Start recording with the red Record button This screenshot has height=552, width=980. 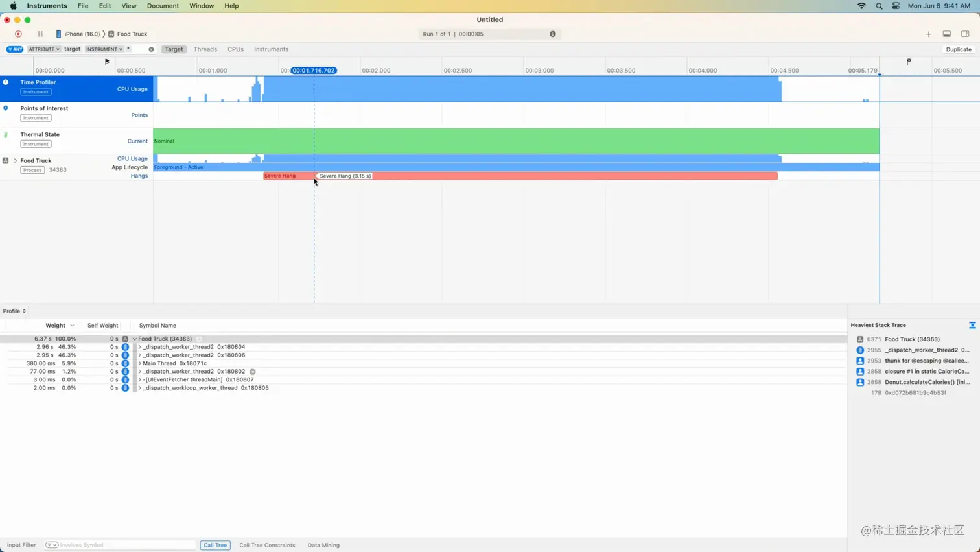coord(18,34)
